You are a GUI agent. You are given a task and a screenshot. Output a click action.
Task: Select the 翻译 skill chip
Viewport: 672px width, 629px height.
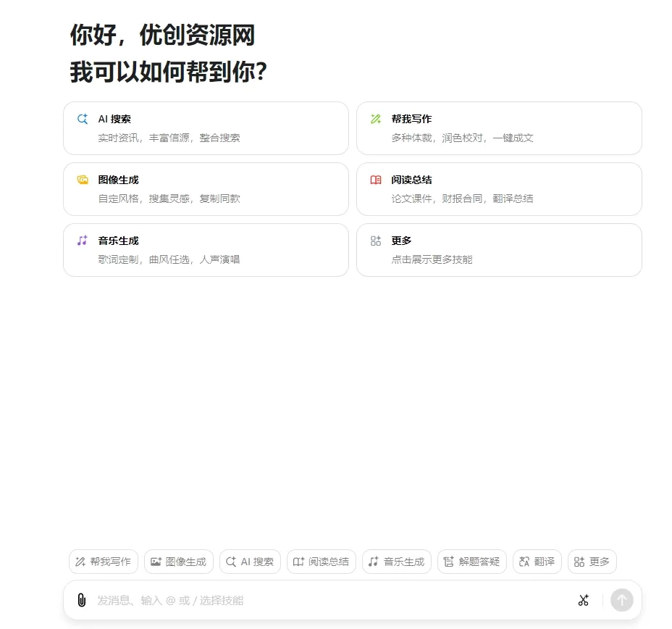[x=537, y=562]
